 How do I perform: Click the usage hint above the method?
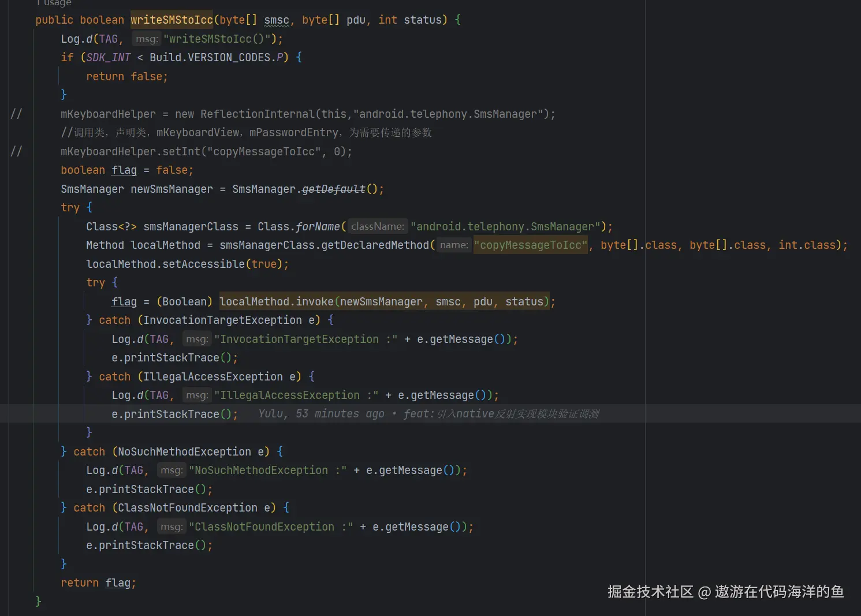53,3
